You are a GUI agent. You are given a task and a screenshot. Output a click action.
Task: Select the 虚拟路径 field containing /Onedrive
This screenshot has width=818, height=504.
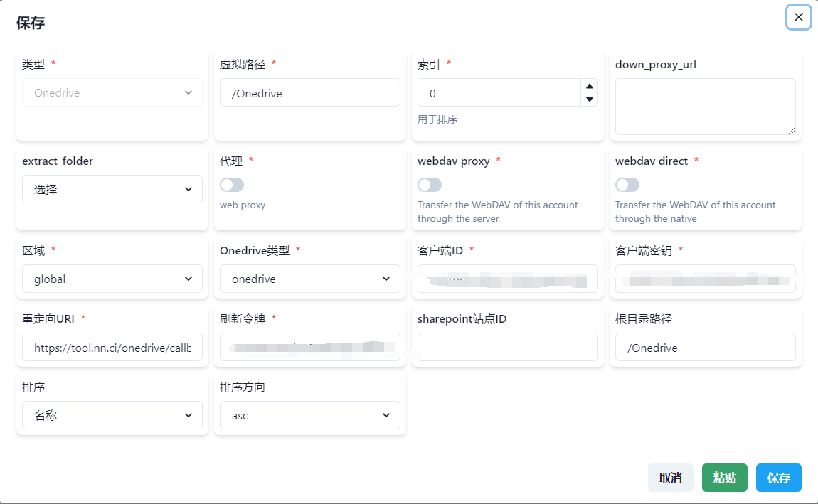[309, 92]
